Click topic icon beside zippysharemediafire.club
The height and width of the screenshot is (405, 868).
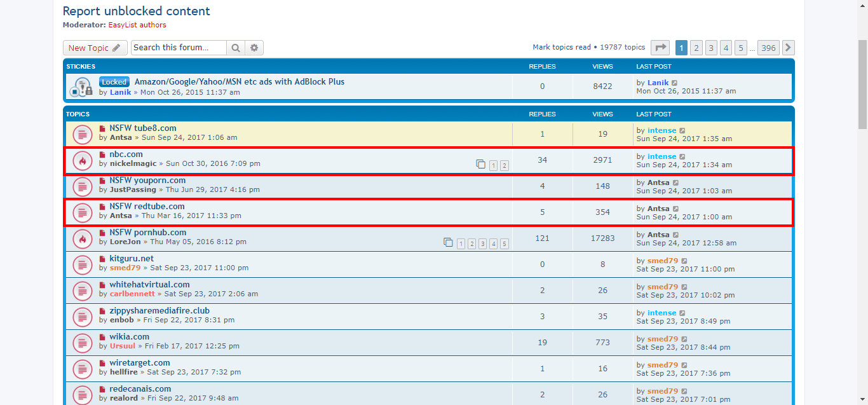[82, 317]
